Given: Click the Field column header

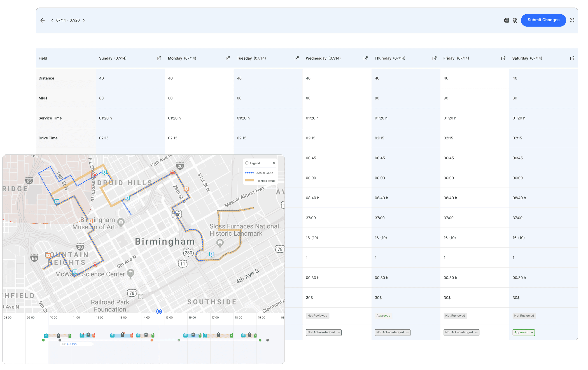Looking at the screenshot, I should (x=43, y=58).
